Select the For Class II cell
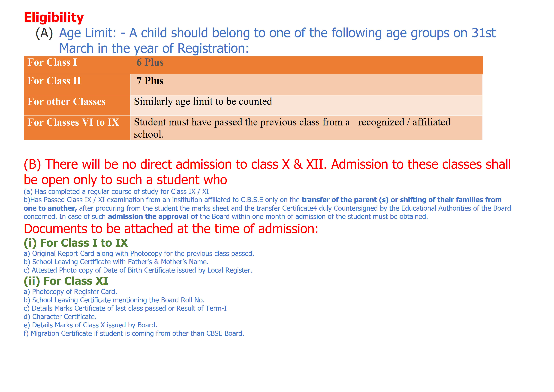554x392 pixels. pyautogui.click(x=77, y=85)
